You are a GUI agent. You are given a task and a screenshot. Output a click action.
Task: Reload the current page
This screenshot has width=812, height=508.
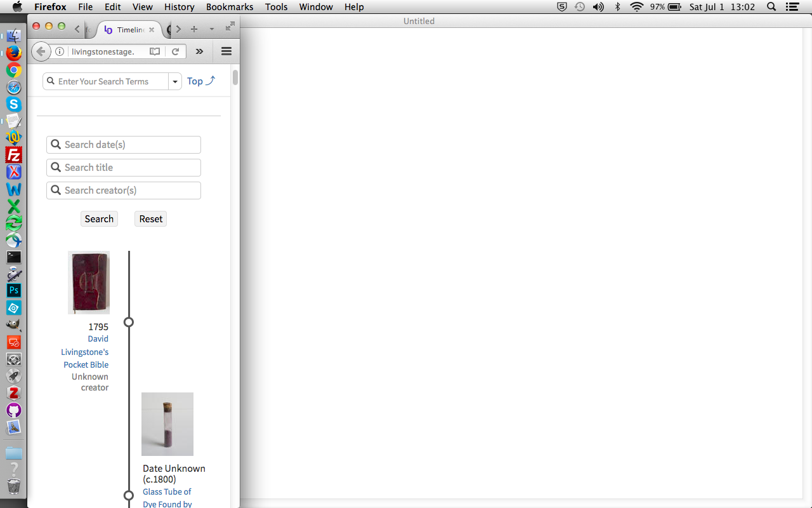click(x=176, y=51)
